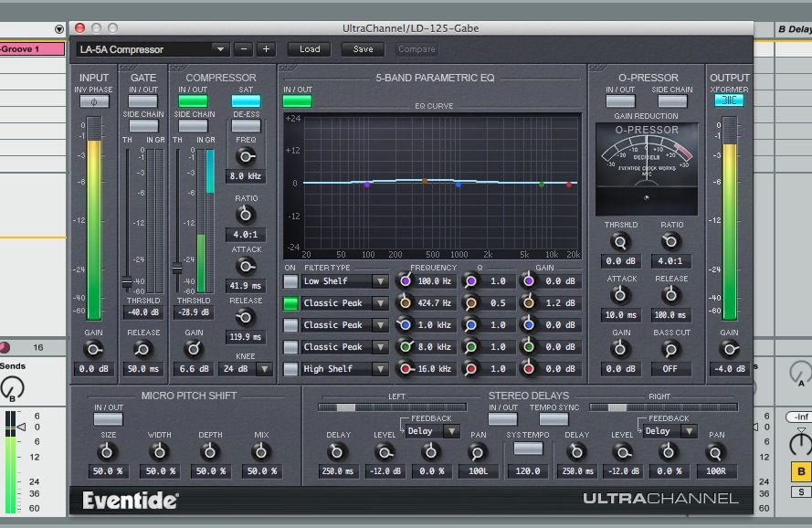The height and width of the screenshot is (528, 812).
Task: Click the Output Gain knob
Action: [x=729, y=349]
